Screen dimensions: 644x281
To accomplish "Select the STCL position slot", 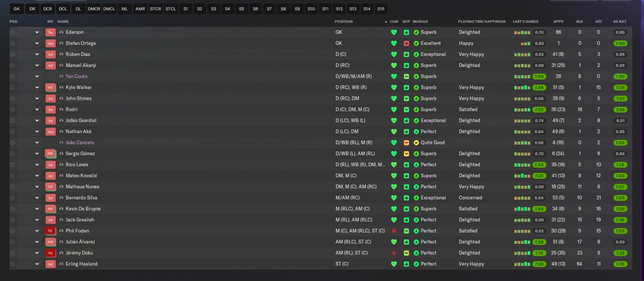I will pos(171,9).
